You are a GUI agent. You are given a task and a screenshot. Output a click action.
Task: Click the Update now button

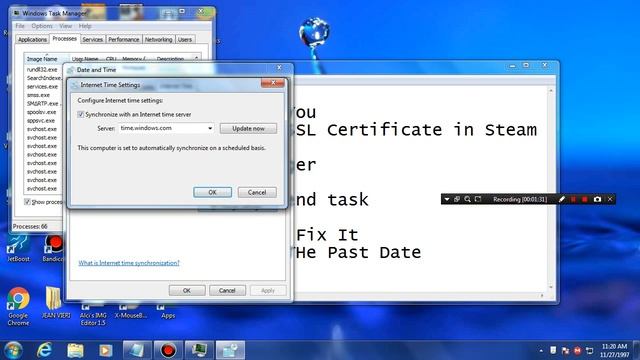coord(248,128)
